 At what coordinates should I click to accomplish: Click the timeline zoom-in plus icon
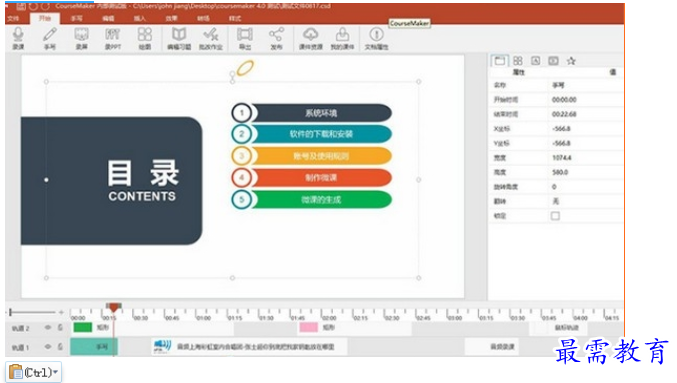(x=61, y=312)
